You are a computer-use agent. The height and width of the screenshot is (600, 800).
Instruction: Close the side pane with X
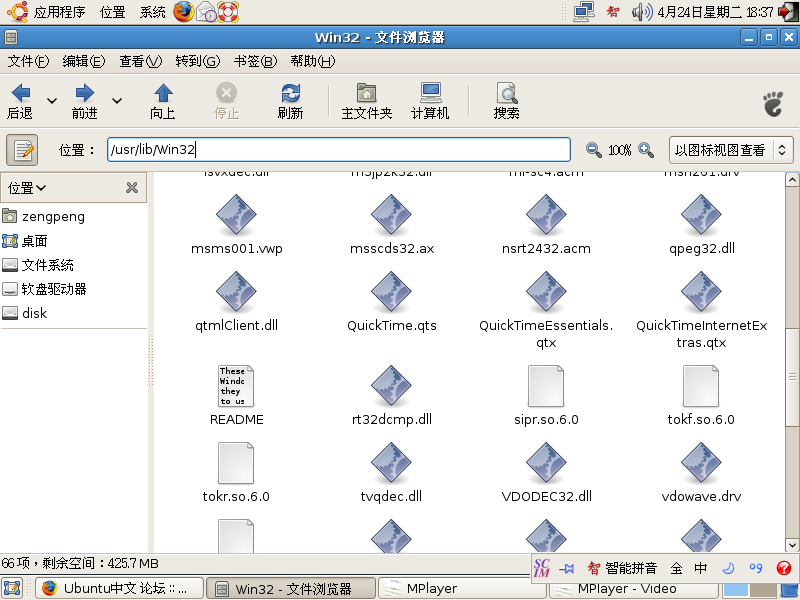(x=132, y=188)
